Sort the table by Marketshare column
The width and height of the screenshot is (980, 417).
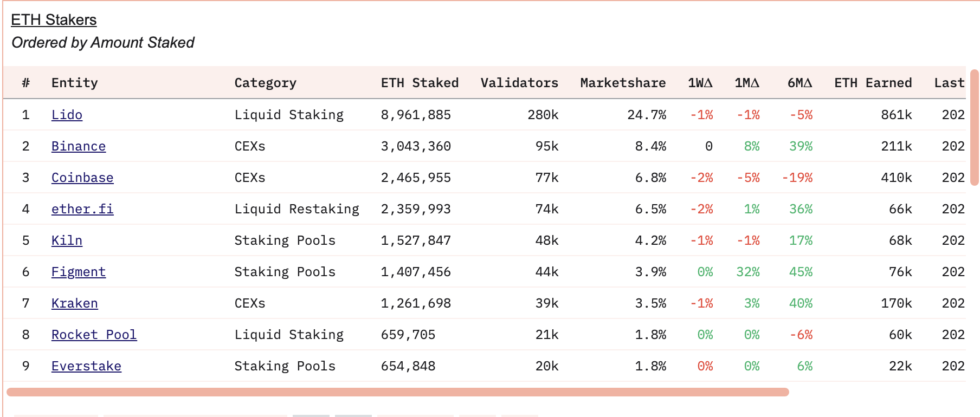tap(622, 82)
